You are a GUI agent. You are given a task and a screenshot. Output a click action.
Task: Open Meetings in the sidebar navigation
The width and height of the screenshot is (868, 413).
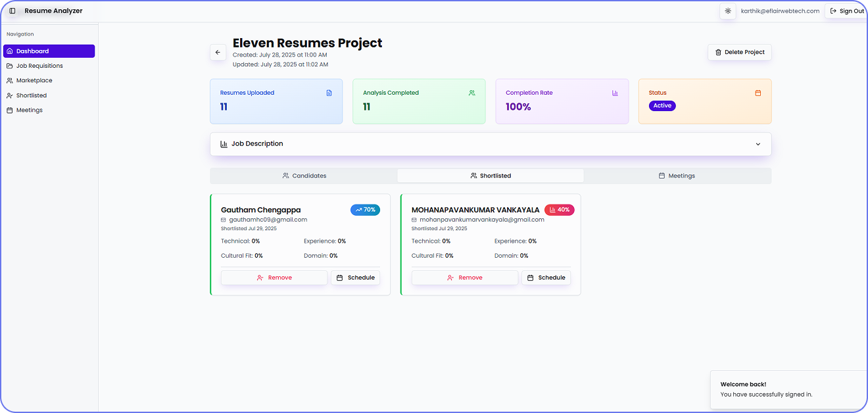[x=49, y=110]
